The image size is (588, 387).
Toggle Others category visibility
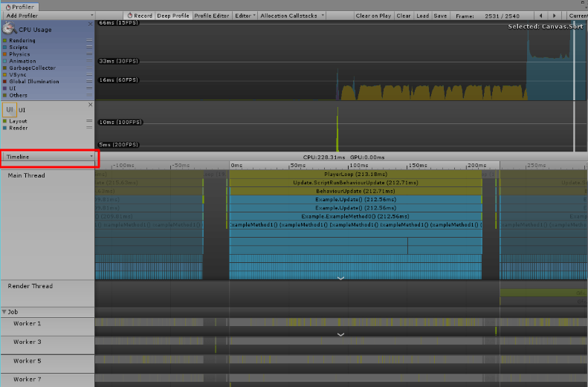5,95
